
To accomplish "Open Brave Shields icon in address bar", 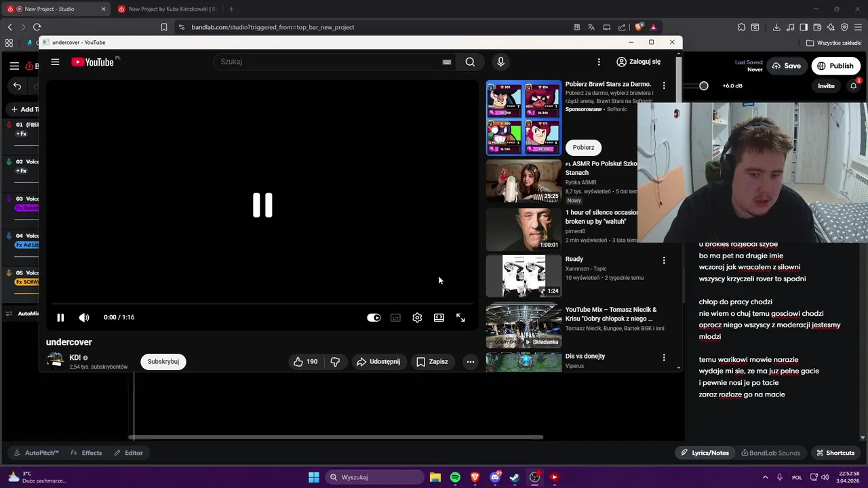I will [x=638, y=27].
